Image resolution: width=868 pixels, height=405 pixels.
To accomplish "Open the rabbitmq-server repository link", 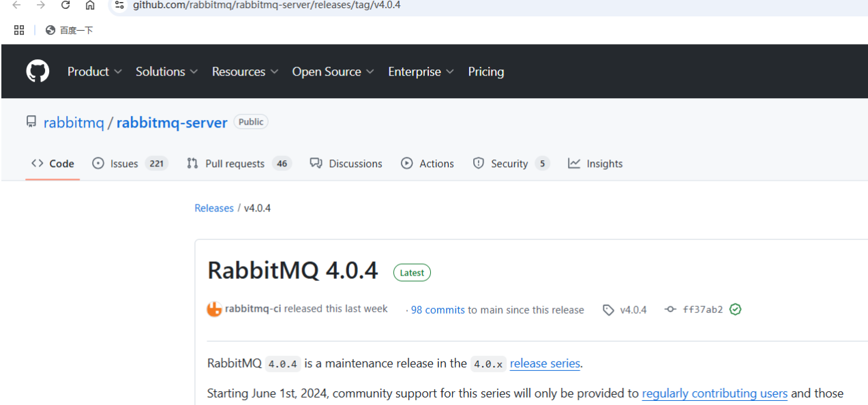I will click(172, 123).
